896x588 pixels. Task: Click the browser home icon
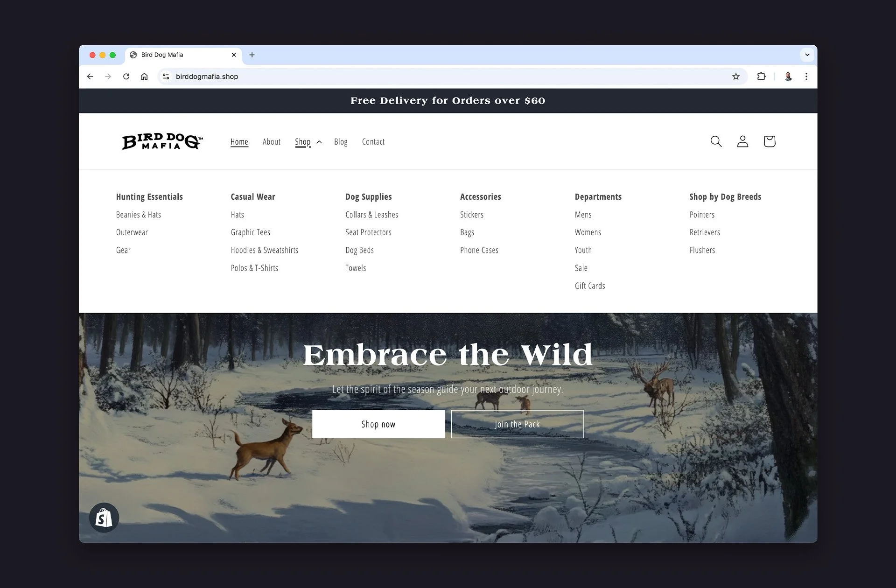click(144, 77)
